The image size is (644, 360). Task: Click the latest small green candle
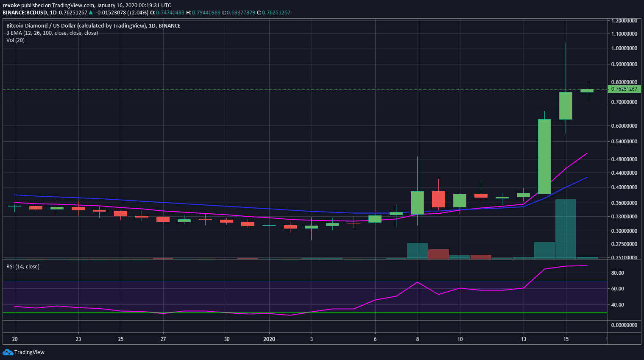coord(587,91)
